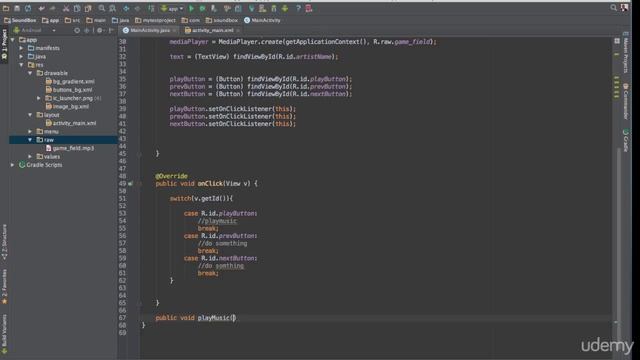Expand the ic_launcher.png group

pos(39,98)
